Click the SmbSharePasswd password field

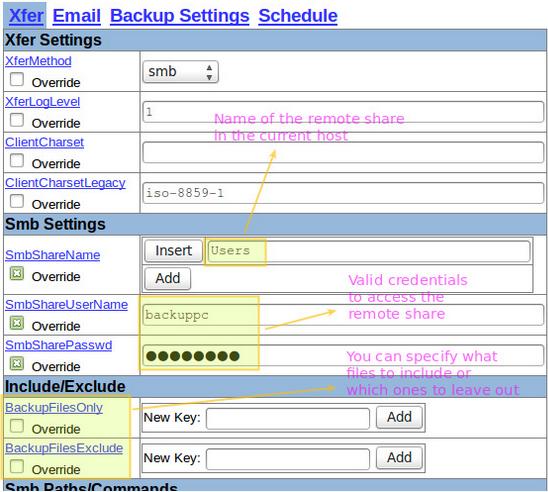[x=343, y=355]
